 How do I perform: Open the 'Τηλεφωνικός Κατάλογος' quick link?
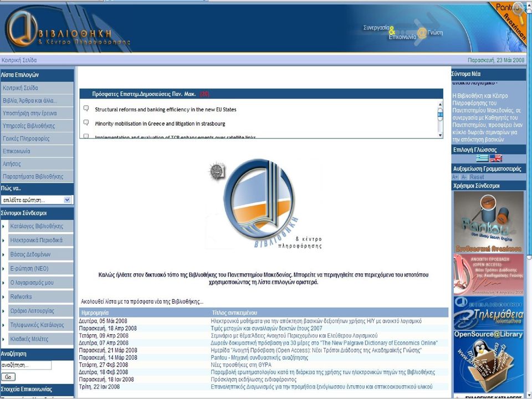41,325
